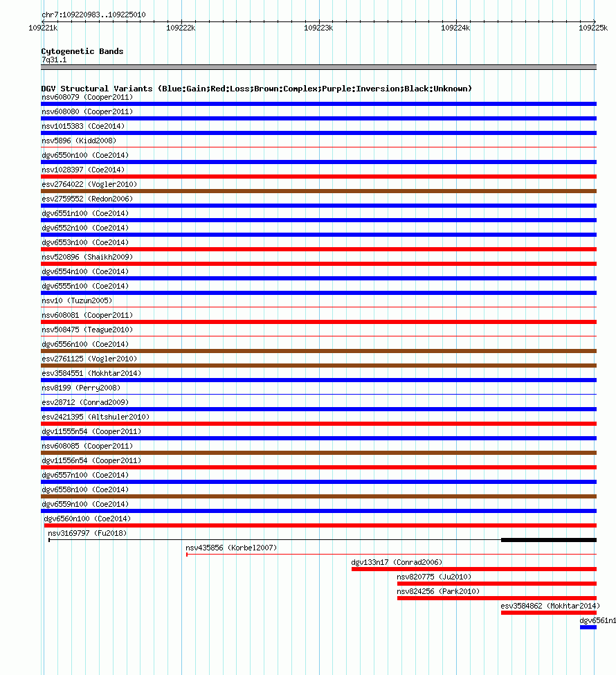Open esv2764022 (Vogler2010) variant label
616x675 pixels.
[x=89, y=184]
